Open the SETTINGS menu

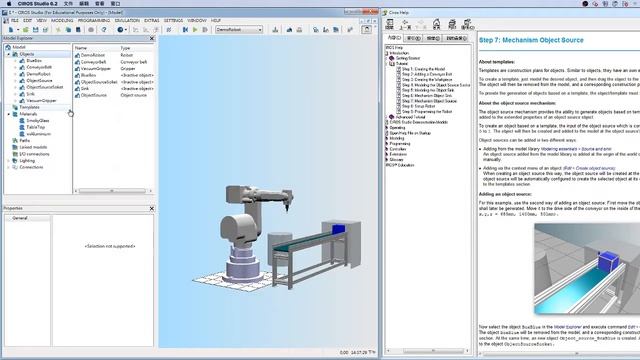pyautogui.click(x=173, y=20)
